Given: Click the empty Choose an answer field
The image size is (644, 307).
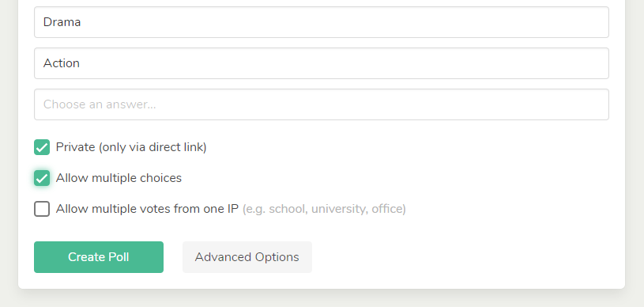Looking at the screenshot, I should tap(322, 104).
